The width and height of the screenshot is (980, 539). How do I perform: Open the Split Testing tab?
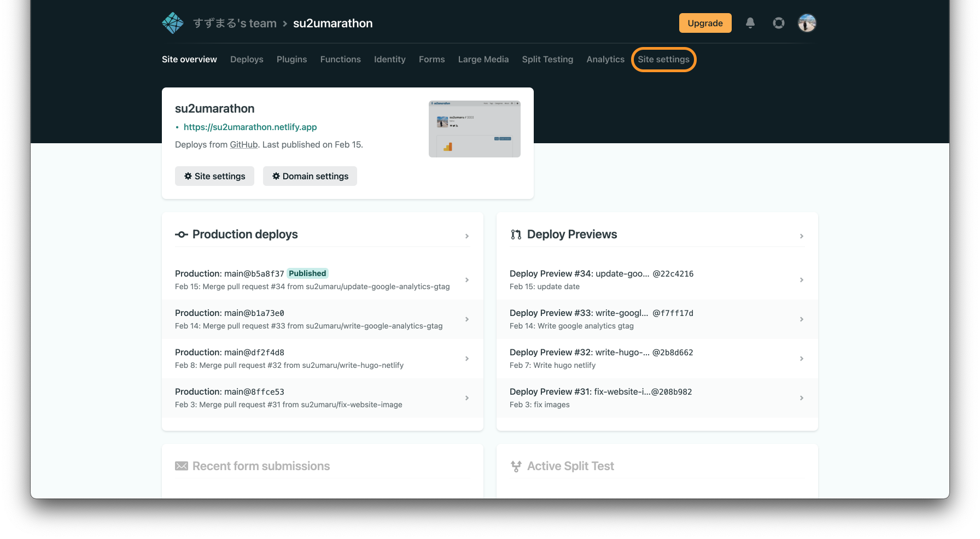pyautogui.click(x=547, y=59)
